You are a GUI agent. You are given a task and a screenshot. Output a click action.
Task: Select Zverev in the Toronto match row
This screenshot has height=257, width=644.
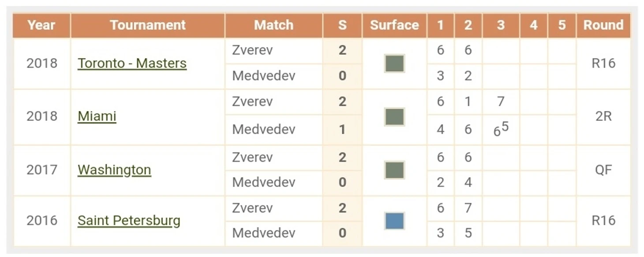pyautogui.click(x=252, y=50)
